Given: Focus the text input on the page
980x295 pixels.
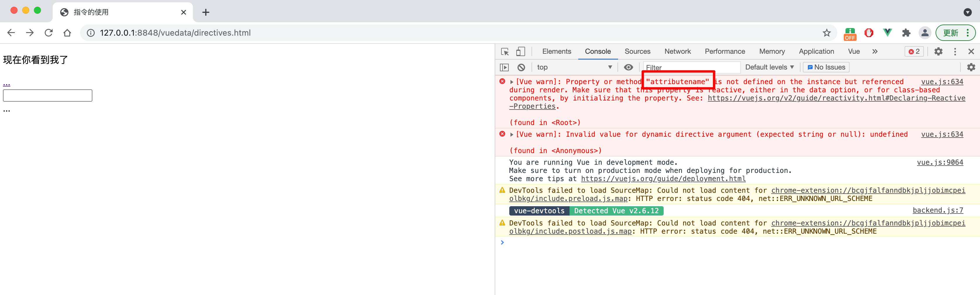Looking at the screenshot, I should 48,96.
